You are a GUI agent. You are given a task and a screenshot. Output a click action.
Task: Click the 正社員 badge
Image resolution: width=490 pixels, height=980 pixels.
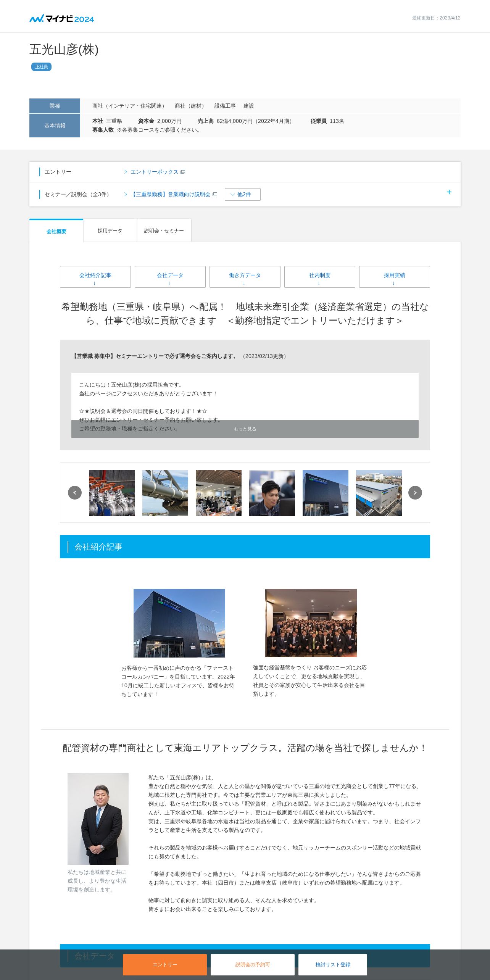tap(41, 67)
